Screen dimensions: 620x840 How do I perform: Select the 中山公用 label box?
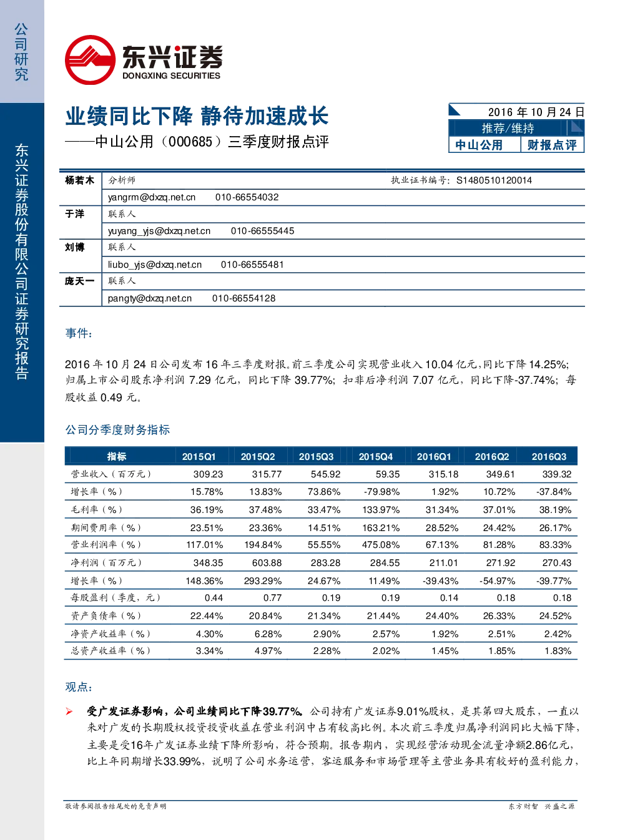485,145
